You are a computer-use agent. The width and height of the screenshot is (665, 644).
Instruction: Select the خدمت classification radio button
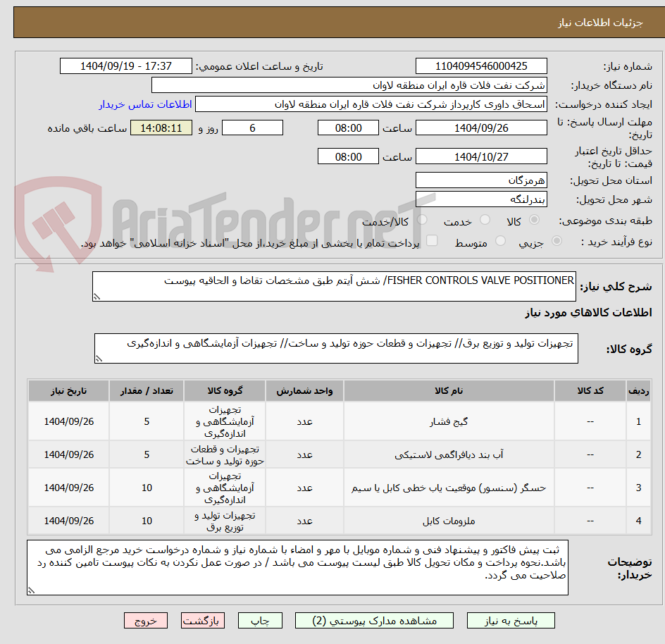pos(484,220)
